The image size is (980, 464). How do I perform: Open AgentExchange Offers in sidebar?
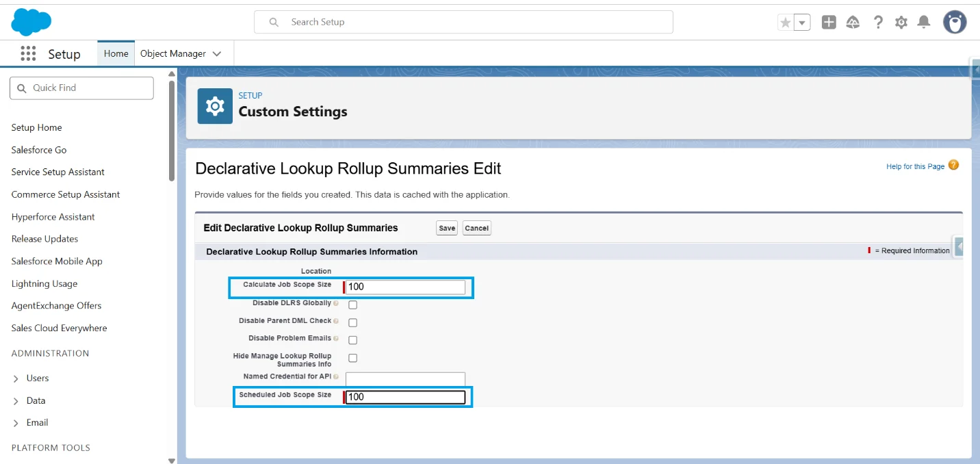tap(57, 306)
